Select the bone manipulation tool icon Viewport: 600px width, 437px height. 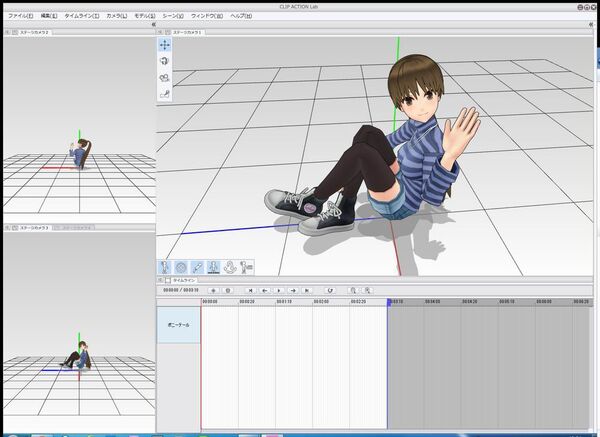(197, 267)
